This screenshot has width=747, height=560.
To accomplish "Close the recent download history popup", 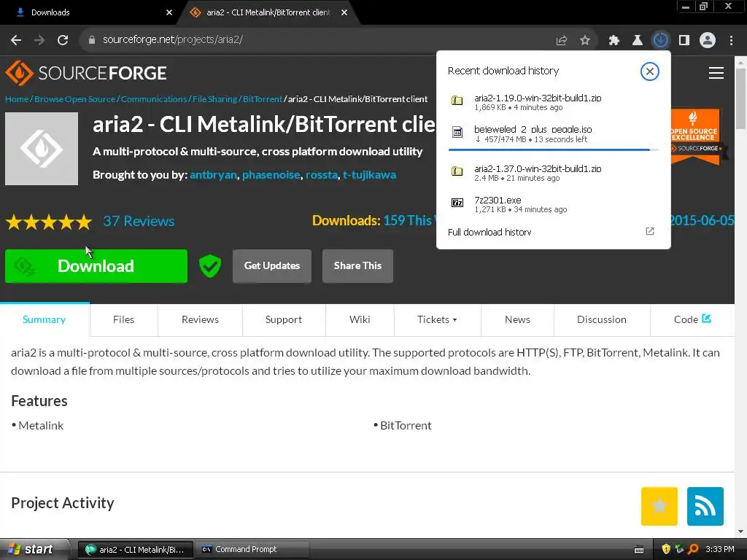I will [649, 71].
